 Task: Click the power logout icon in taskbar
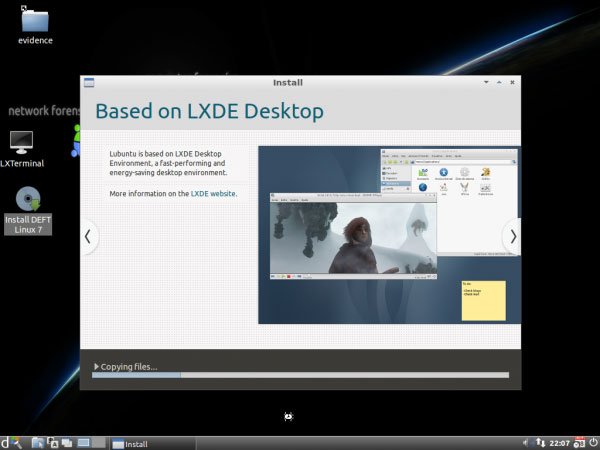[593, 443]
